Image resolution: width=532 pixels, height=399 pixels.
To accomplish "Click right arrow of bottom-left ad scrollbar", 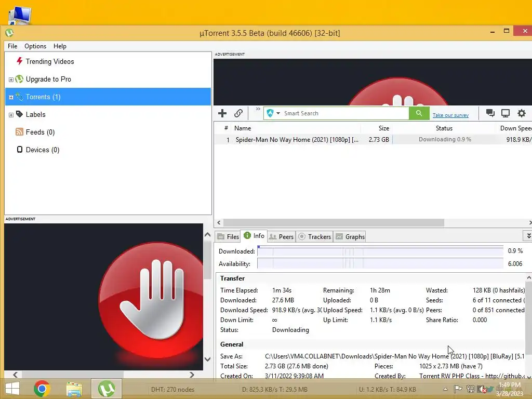I will 192,375.
